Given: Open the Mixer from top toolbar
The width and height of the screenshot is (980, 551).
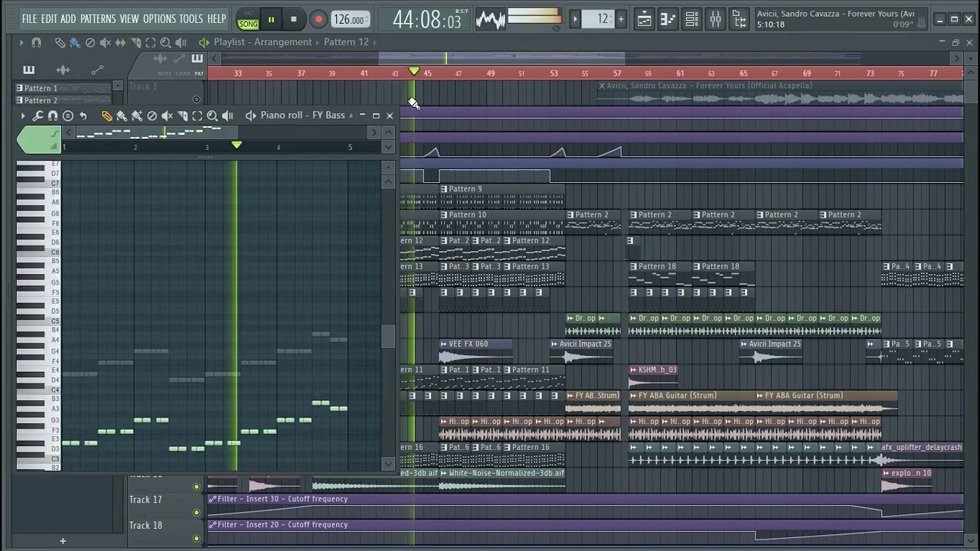Looking at the screenshot, I should pos(715,19).
